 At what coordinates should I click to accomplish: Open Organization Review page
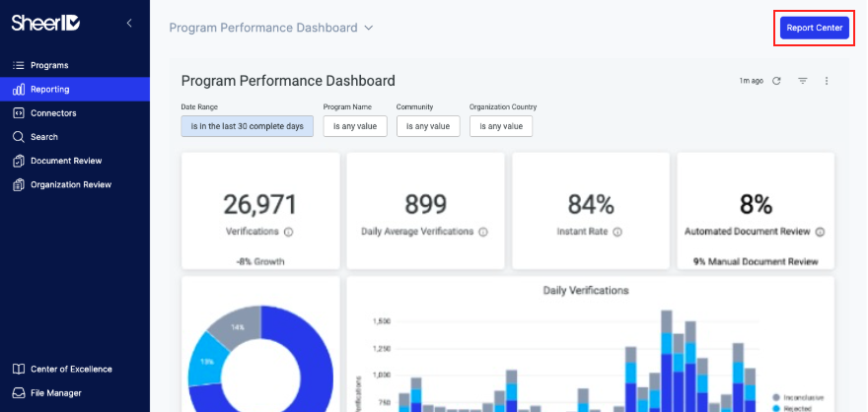(75, 184)
